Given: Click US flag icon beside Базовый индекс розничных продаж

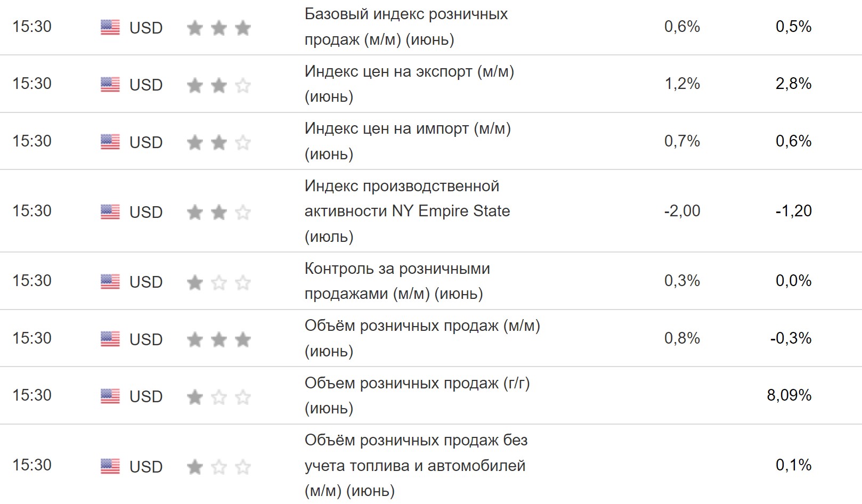Looking at the screenshot, I should pyautogui.click(x=110, y=27).
